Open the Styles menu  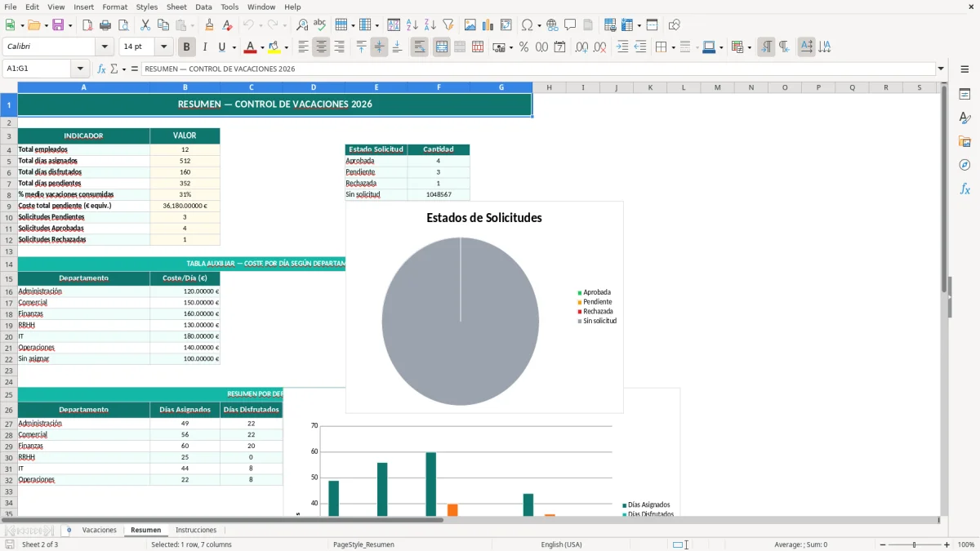pos(147,7)
